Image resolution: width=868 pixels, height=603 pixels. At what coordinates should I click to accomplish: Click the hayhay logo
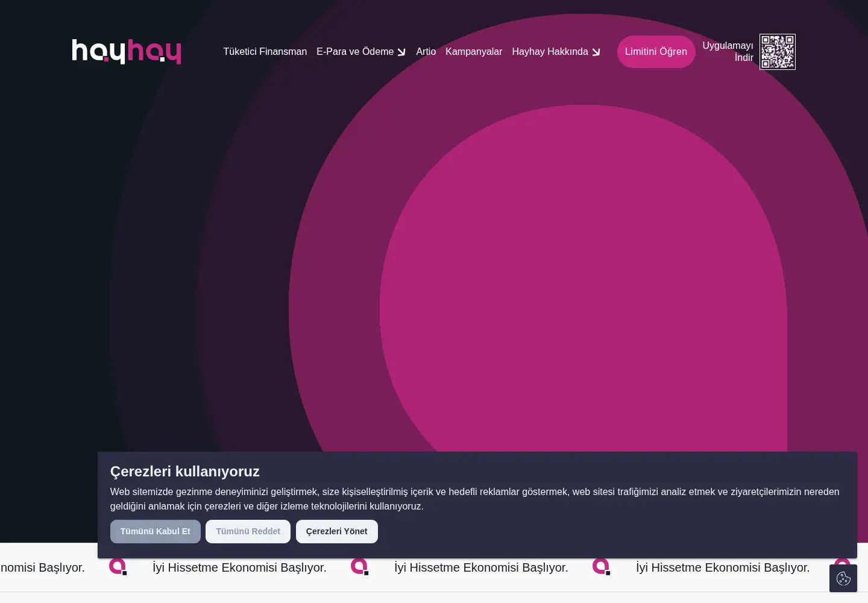click(x=127, y=52)
